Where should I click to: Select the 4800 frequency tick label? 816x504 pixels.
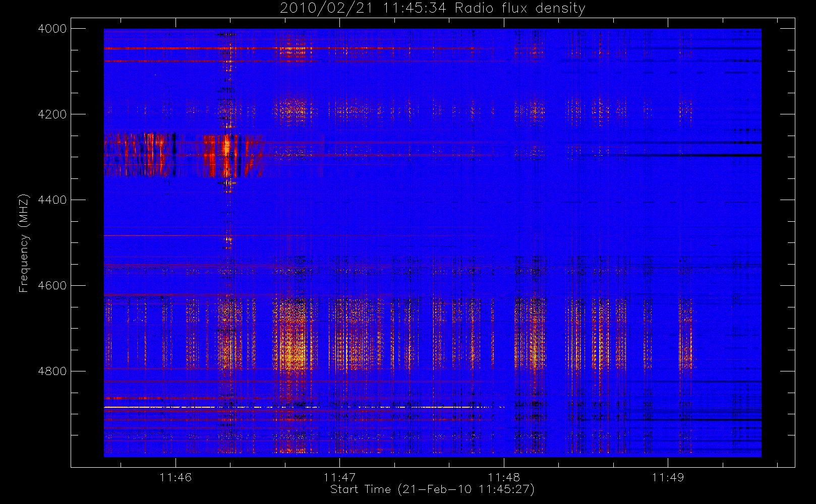[x=52, y=371]
